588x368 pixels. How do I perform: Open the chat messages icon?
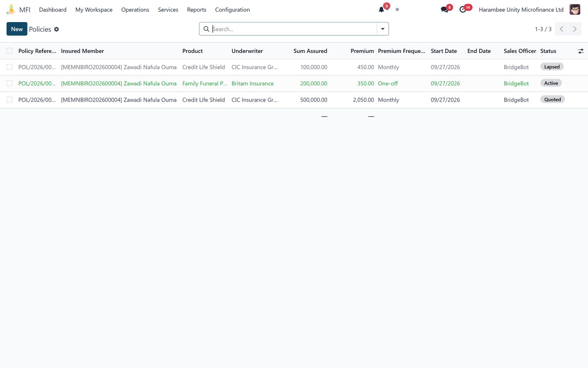444,10
